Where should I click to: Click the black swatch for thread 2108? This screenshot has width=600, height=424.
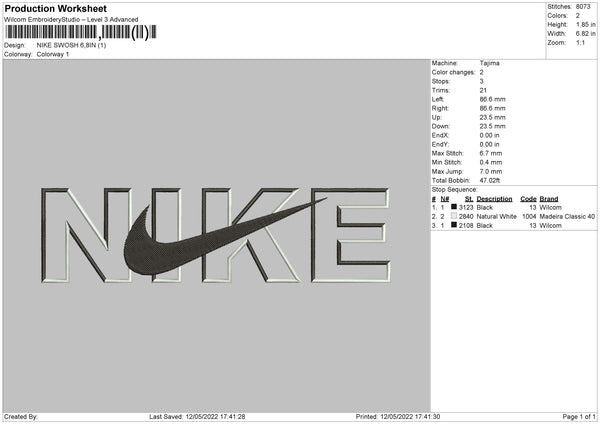click(x=454, y=225)
